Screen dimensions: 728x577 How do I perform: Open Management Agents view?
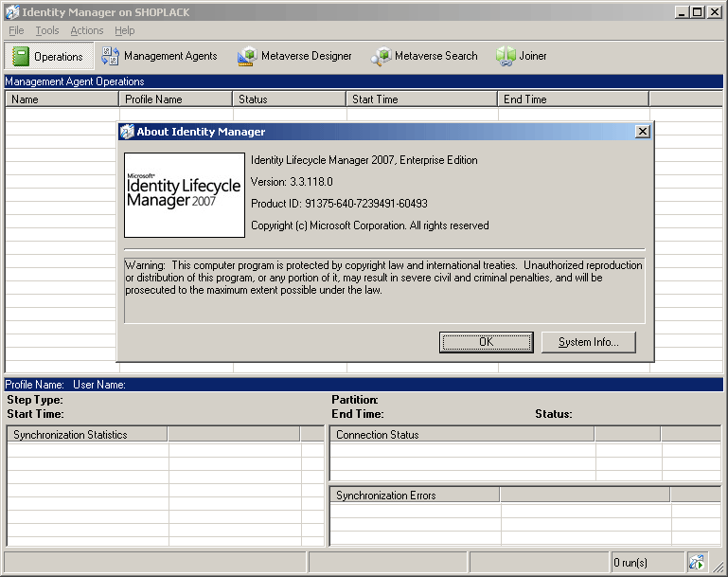coord(159,56)
